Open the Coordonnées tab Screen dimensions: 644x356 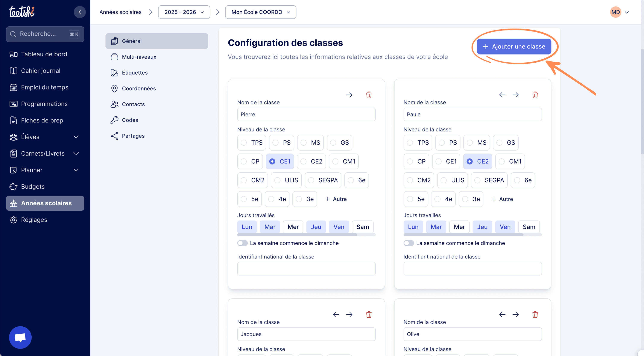(x=157, y=88)
